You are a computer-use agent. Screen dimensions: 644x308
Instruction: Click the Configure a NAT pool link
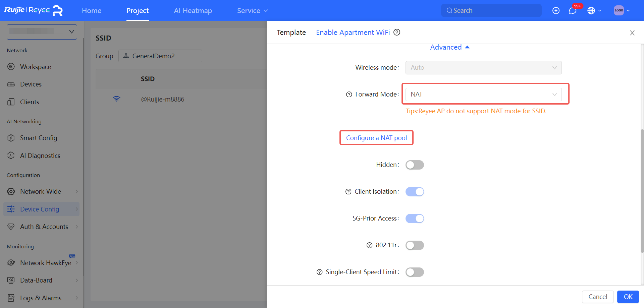[376, 138]
